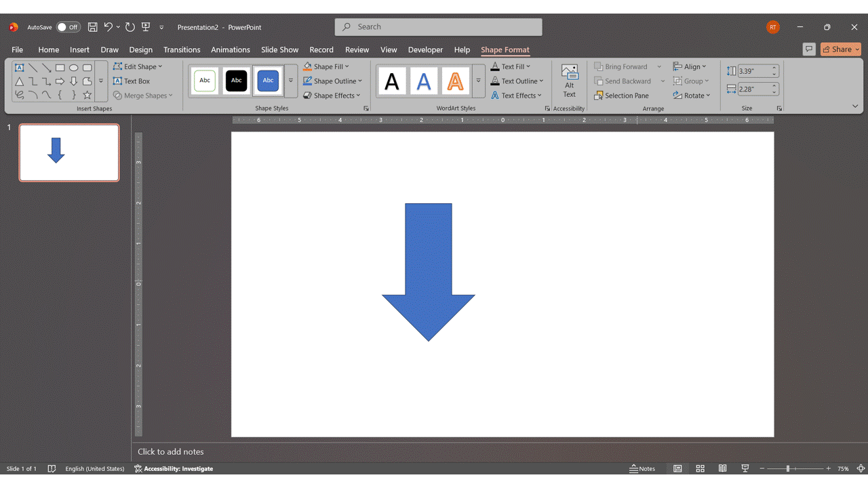The image size is (868, 488).
Task: Select the Oval shape
Action: (x=73, y=68)
